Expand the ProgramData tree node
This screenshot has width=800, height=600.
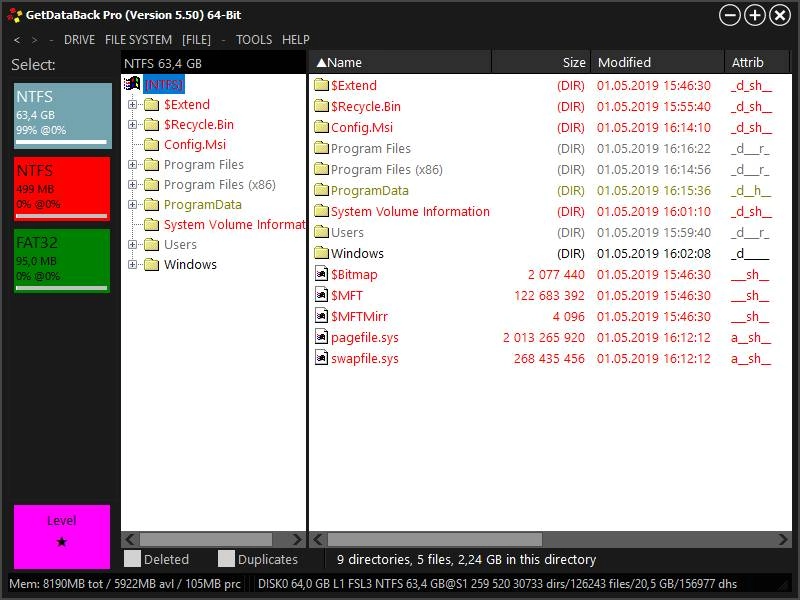click(132, 205)
